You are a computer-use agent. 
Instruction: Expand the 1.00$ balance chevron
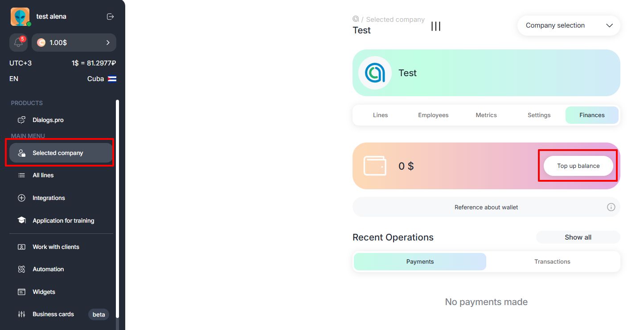pyautogui.click(x=108, y=43)
